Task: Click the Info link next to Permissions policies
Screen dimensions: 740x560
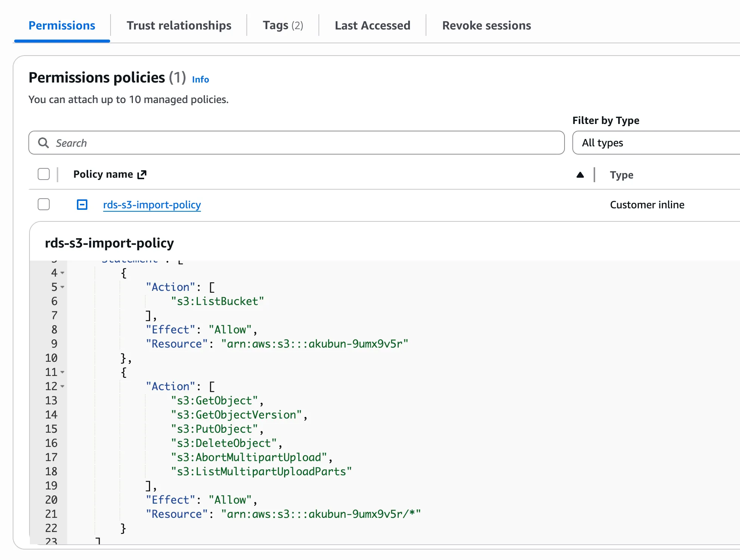Action: click(200, 80)
